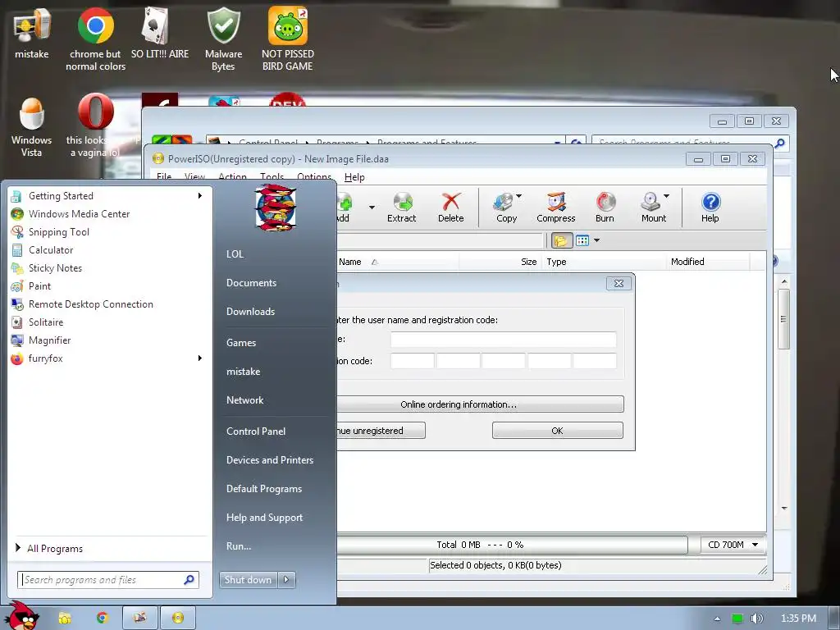Click the first registration code box
The image size is (840, 630).
click(x=412, y=361)
